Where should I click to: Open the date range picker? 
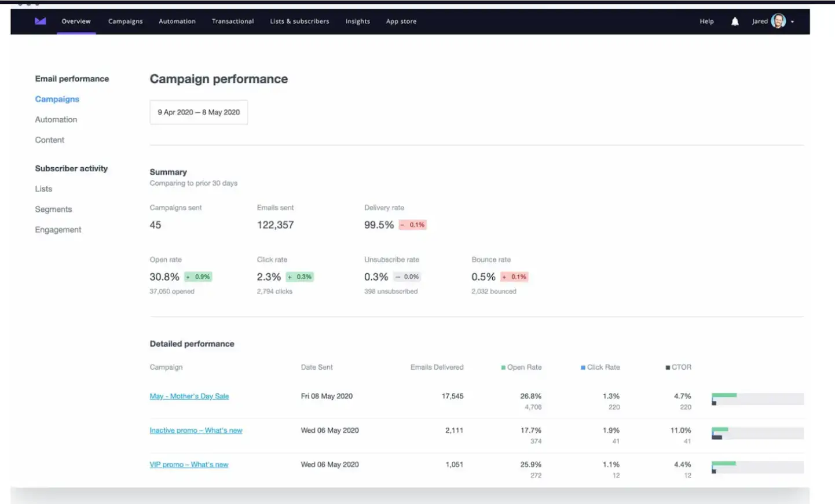pos(199,112)
